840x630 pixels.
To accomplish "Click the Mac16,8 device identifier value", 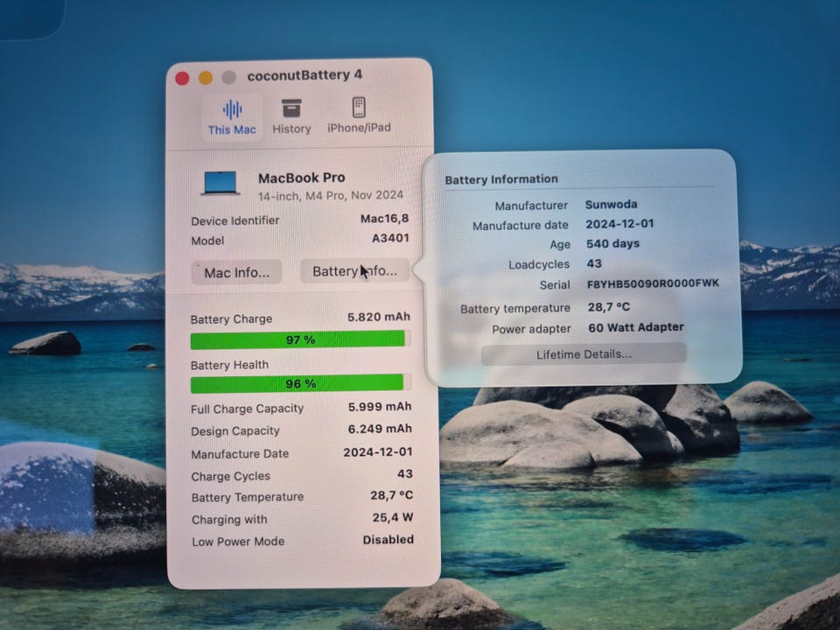I will click(385, 219).
